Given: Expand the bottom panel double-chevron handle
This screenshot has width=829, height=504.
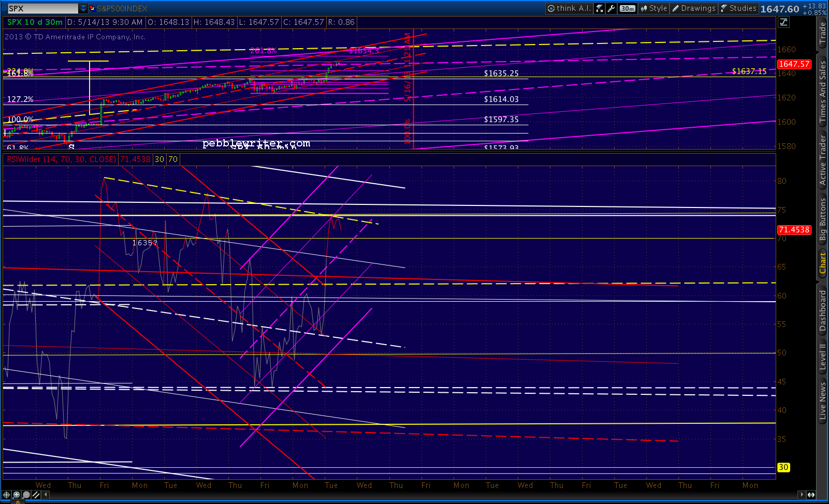Looking at the screenshot, I should (x=18, y=501).
